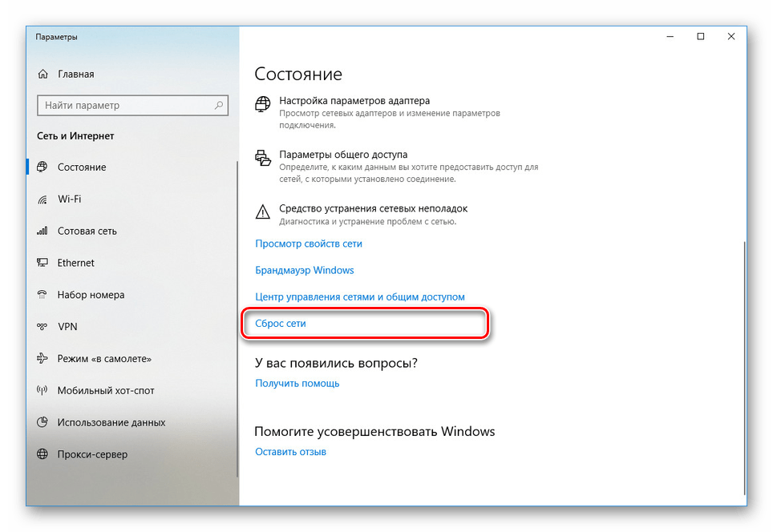
Task: Click the network troubleshooter warning triangle icon
Action: pos(263,212)
